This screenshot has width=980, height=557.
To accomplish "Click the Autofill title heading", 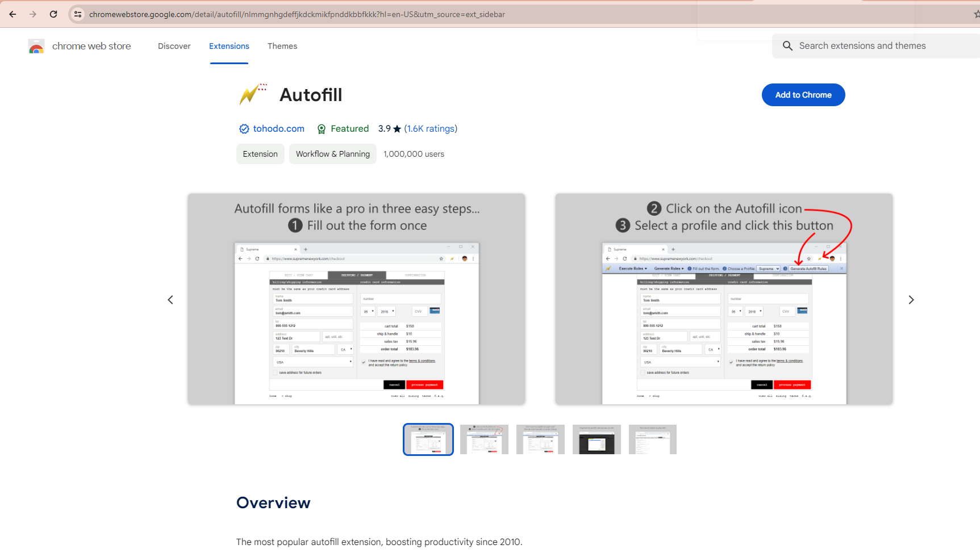I will click(311, 95).
